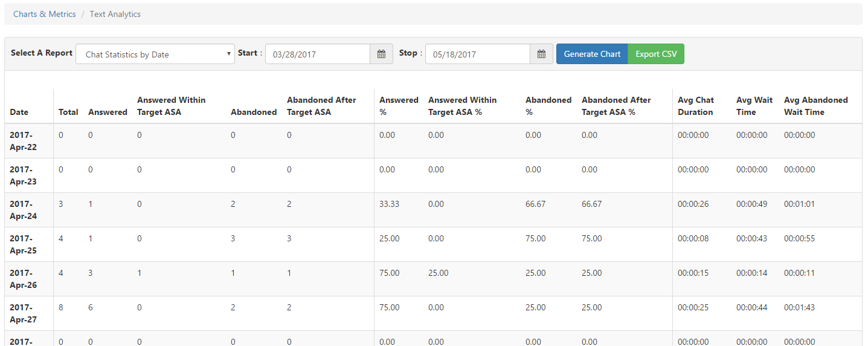
Task: Click Avg Wait Time 00:00:14 cell
Action: [751, 273]
